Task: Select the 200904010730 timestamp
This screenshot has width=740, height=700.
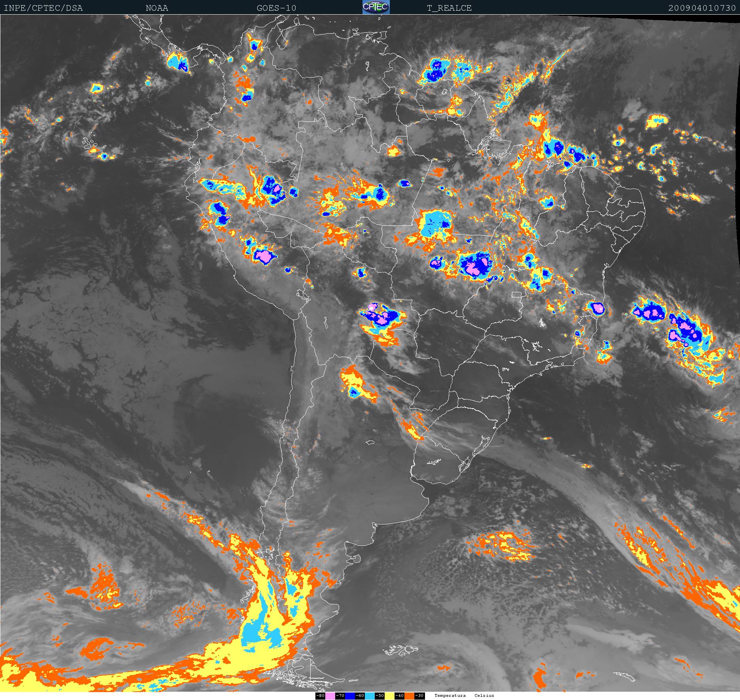Action: tap(702, 8)
